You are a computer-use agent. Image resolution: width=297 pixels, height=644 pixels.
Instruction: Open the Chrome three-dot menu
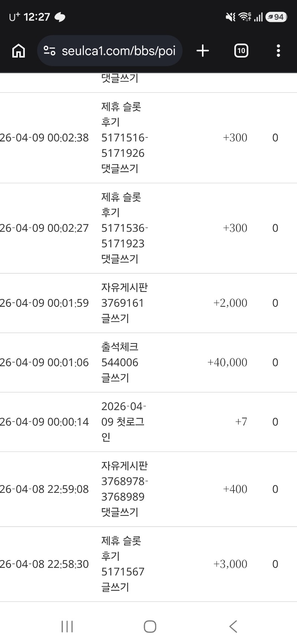point(278,51)
